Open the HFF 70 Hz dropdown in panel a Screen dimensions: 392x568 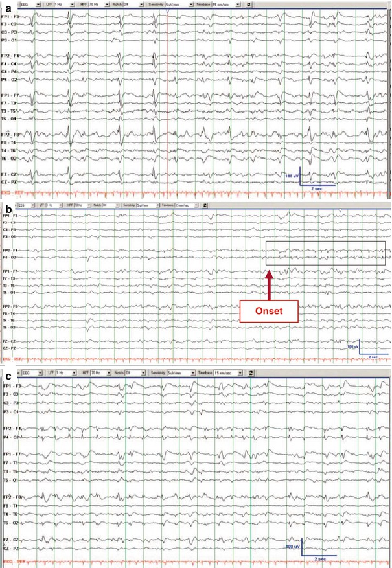(x=87, y=4)
